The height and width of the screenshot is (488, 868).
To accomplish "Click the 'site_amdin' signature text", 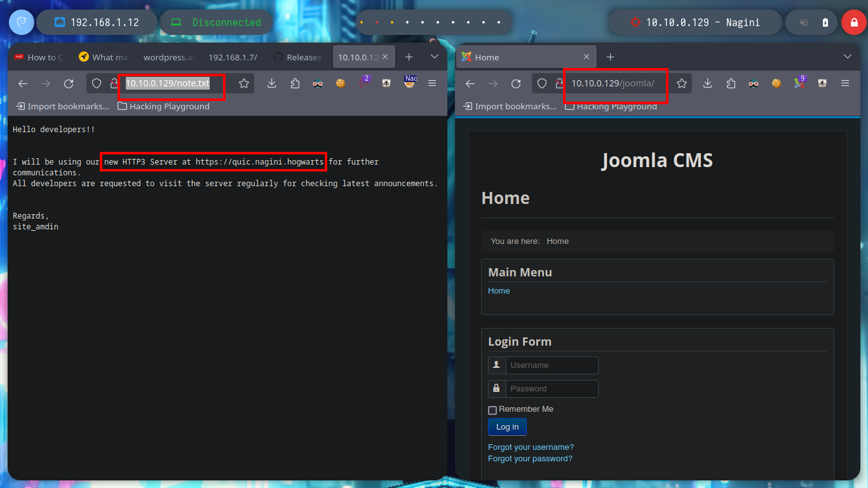I will pyautogui.click(x=36, y=227).
